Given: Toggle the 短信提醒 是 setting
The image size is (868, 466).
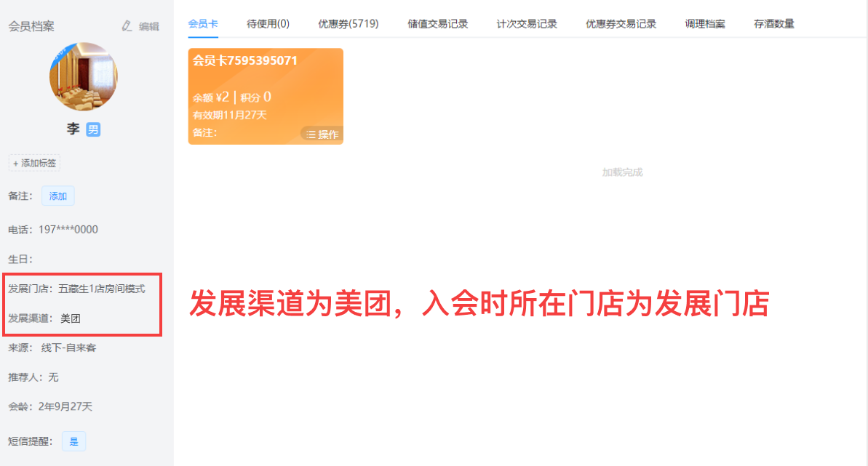Looking at the screenshot, I should pos(73,442).
